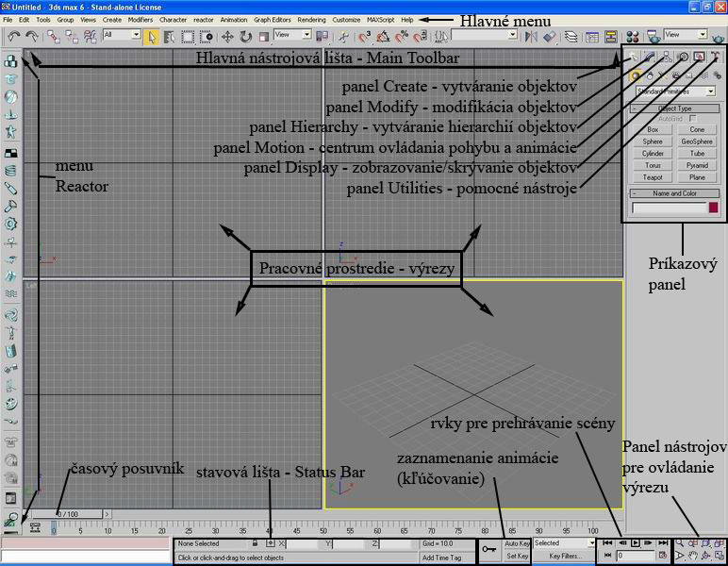Select the Zoom viewport magnifier tool
The height and width of the screenshot is (566, 728).
coord(679,542)
